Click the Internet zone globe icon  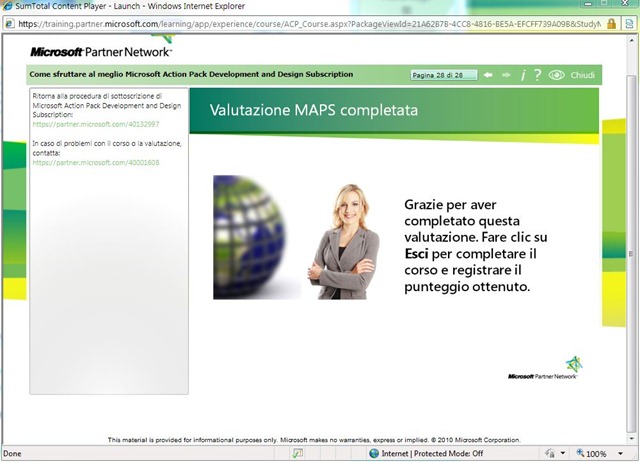click(x=373, y=453)
